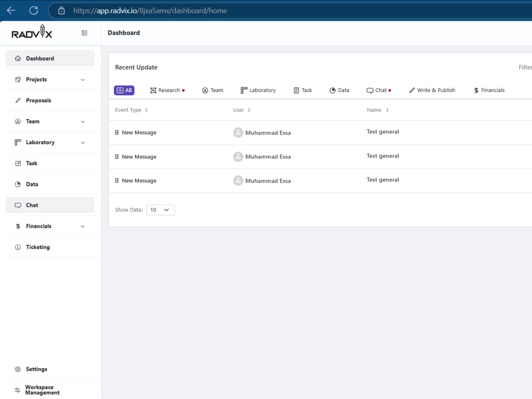Screen dimensions: 532x399
Task: Click the site lock icon in address bar
Action: (x=61, y=11)
